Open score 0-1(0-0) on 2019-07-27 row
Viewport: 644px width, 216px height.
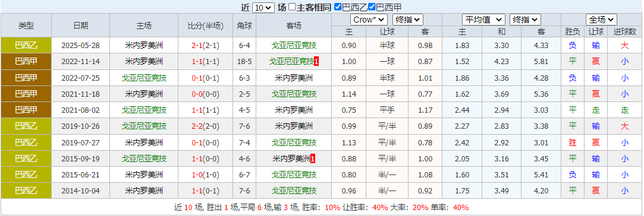(x=205, y=142)
